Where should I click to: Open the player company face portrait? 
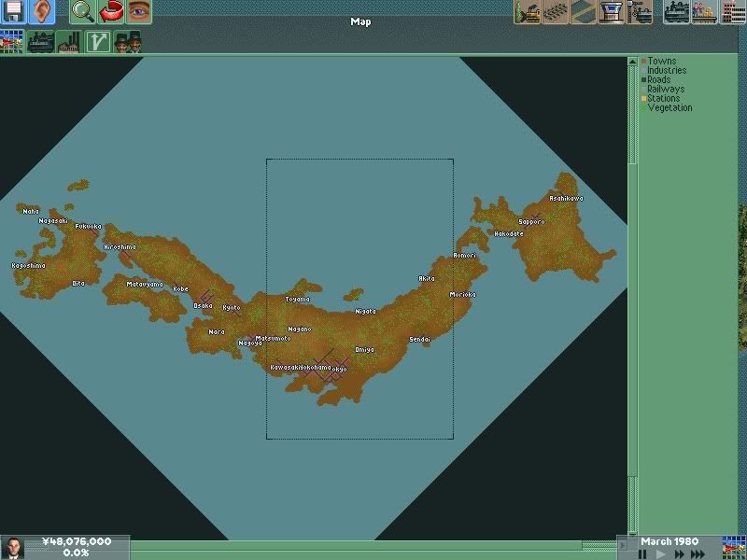pos(13,548)
